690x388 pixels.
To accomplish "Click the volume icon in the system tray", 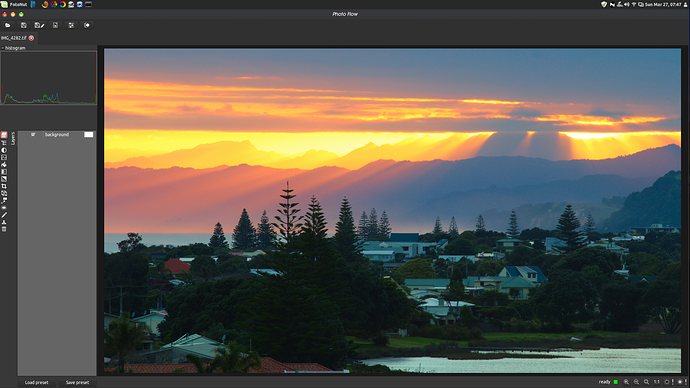I will [x=626, y=4].
